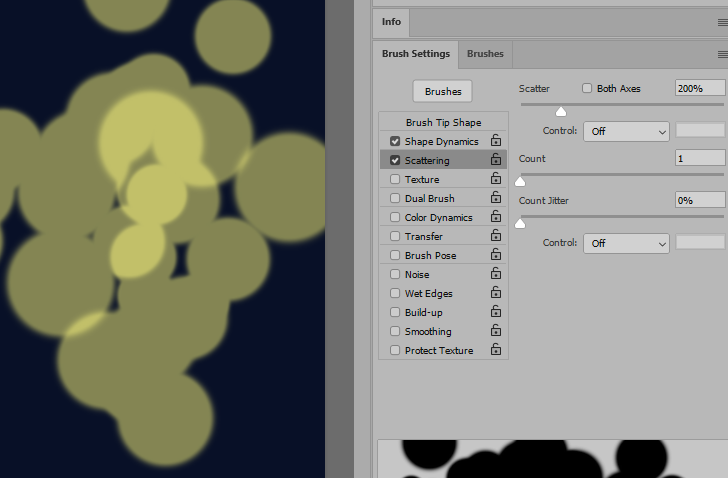Enable the Dual Brush checkbox
The width and height of the screenshot is (728, 478).
tap(395, 198)
